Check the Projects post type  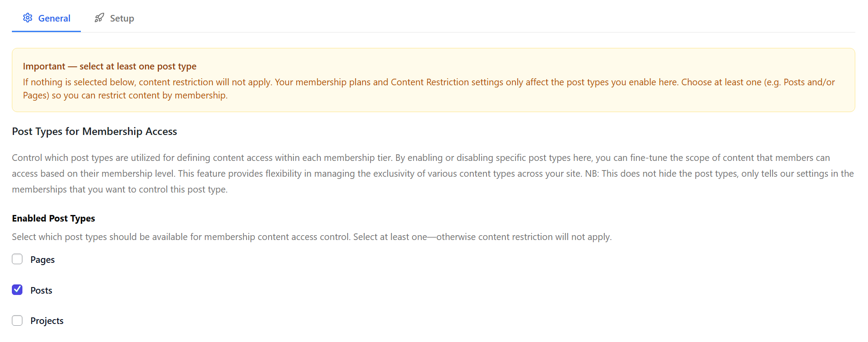tap(17, 320)
